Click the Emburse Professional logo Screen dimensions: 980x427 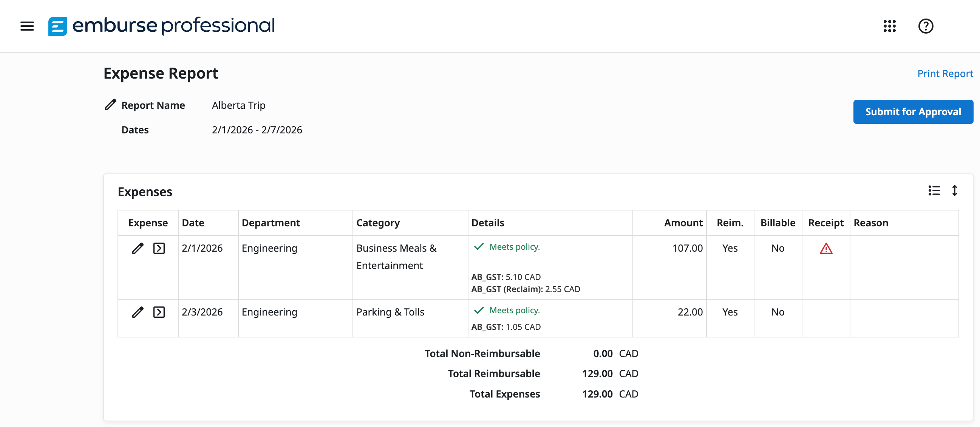pos(161,26)
